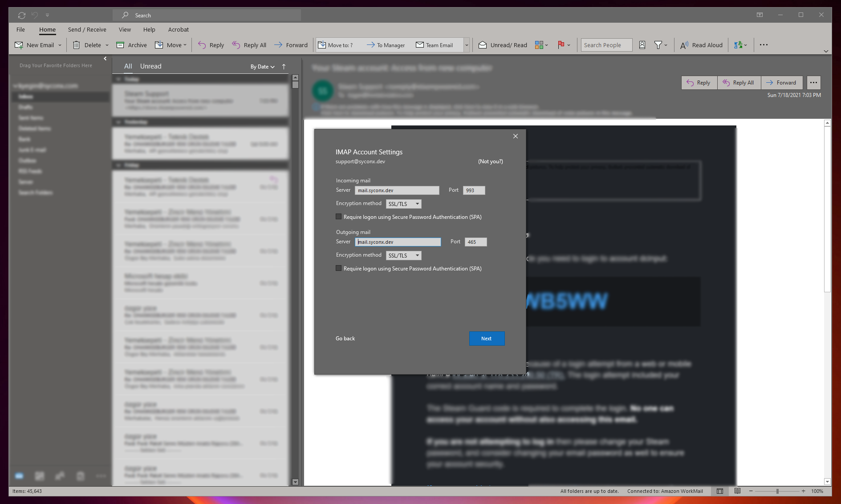This screenshot has height=504, width=841.
Task: Open the Ribbon Display Options icon
Action: [760, 15]
